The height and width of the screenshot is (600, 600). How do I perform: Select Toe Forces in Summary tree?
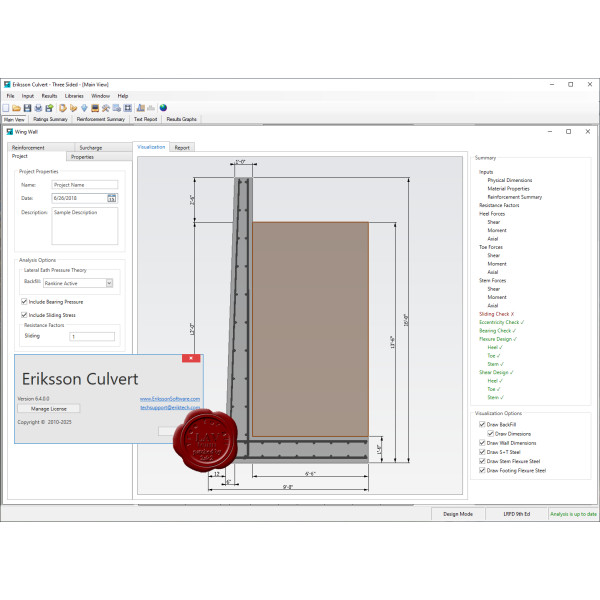(x=491, y=247)
